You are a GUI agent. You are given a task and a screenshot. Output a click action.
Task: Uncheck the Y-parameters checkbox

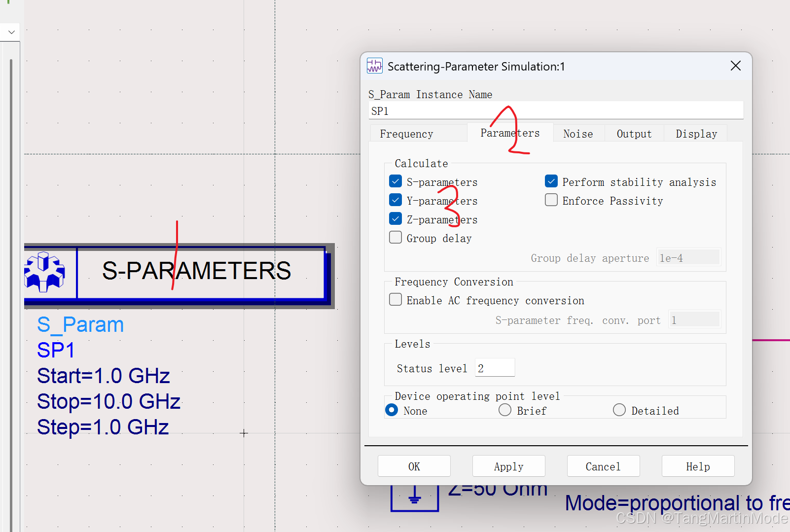point(395,200)
